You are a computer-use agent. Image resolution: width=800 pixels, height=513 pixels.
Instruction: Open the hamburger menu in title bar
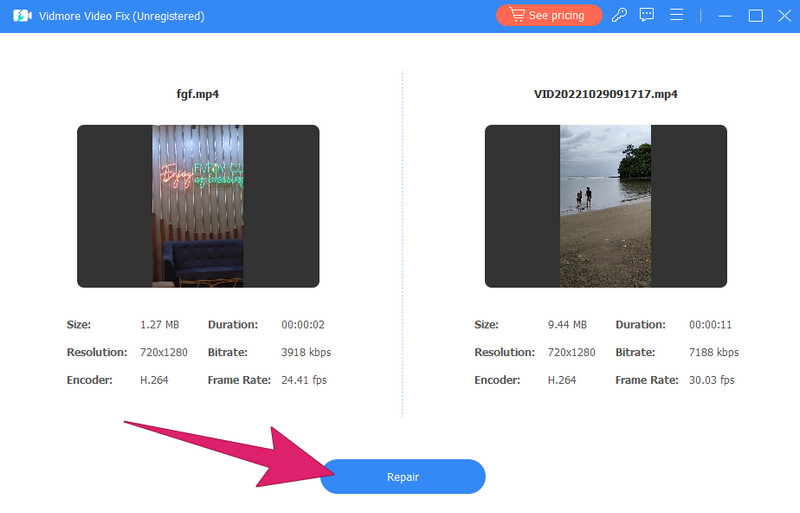[676, 16]
